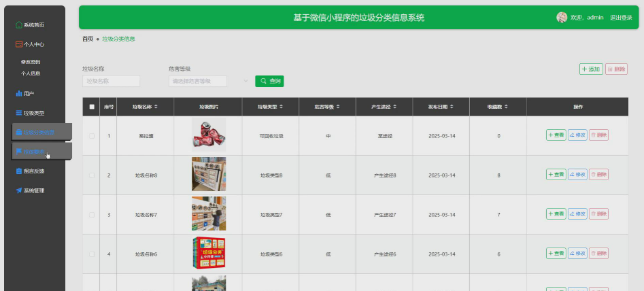Click the 易拉罐 name cell
Viewport: 644px width, 291px height.
tap(146, 136)
